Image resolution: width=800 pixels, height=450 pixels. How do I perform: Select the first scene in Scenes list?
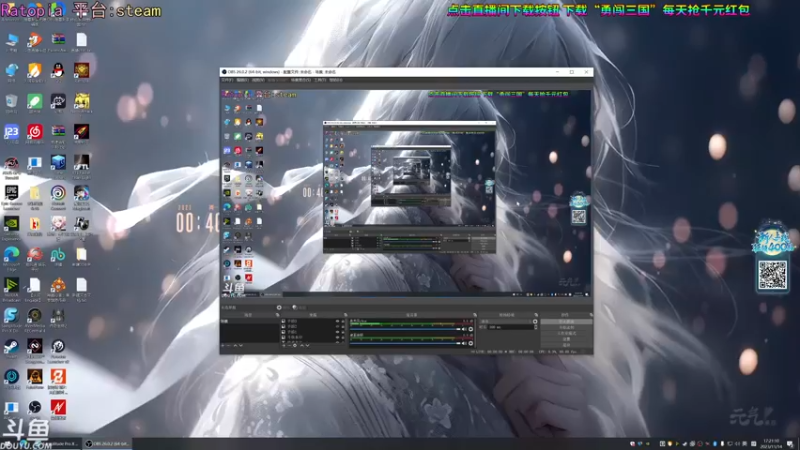coord(250,321)
